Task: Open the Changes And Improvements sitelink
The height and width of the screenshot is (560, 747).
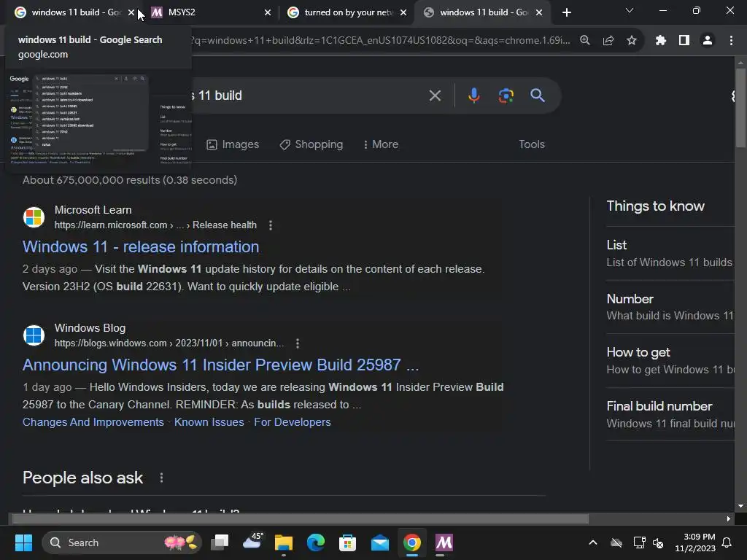Action: (x=93, y=422)
